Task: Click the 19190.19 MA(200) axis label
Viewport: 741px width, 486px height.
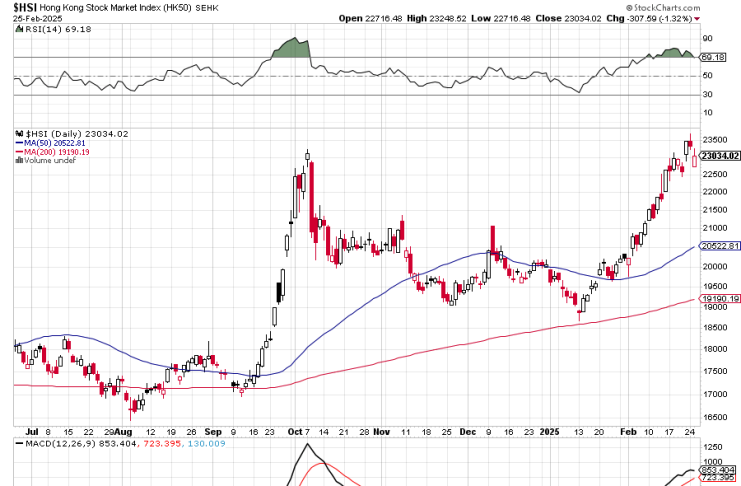Action: (720, 298)
